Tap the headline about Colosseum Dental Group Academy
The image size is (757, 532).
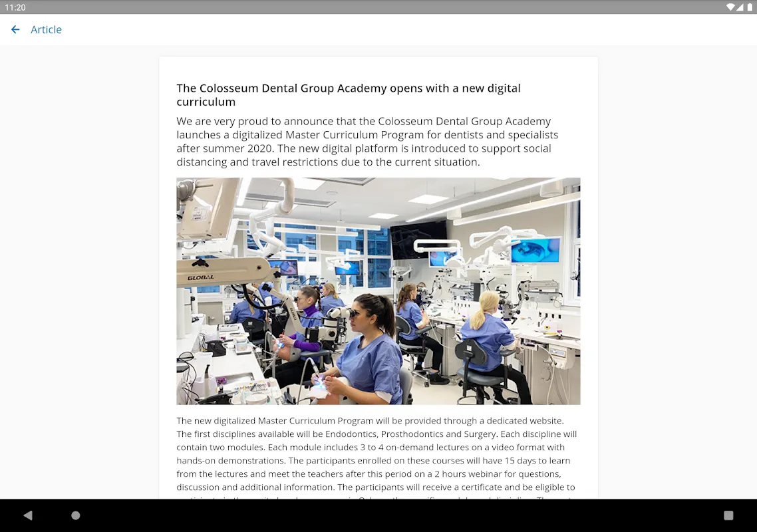tap(349, 95)
